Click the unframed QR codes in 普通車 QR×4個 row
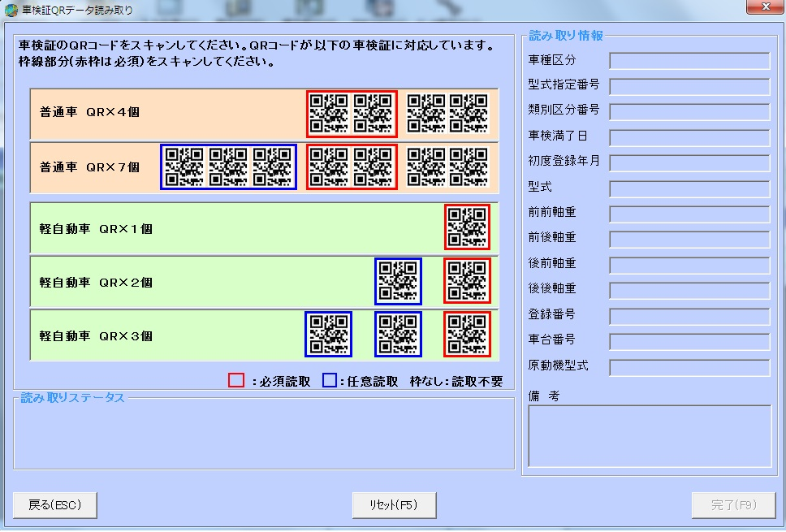 point(447,114)
